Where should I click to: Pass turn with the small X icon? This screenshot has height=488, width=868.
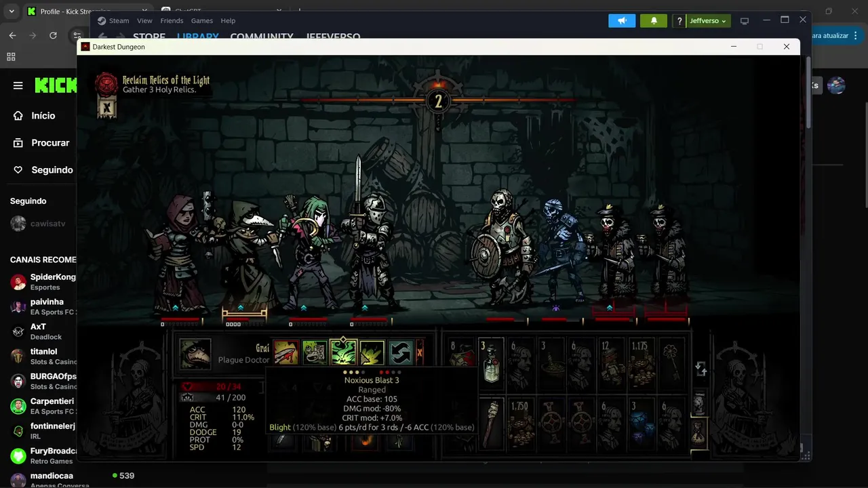pos(420,352)
